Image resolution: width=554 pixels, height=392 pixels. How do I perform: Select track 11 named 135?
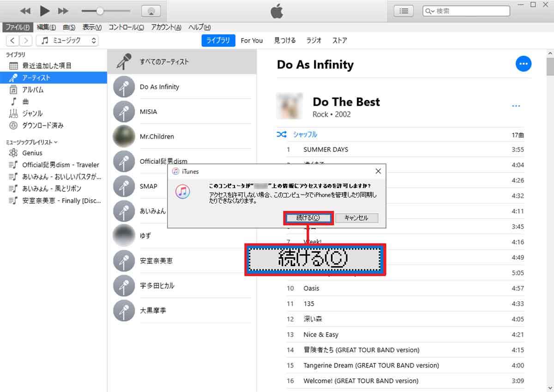point(405,303)
